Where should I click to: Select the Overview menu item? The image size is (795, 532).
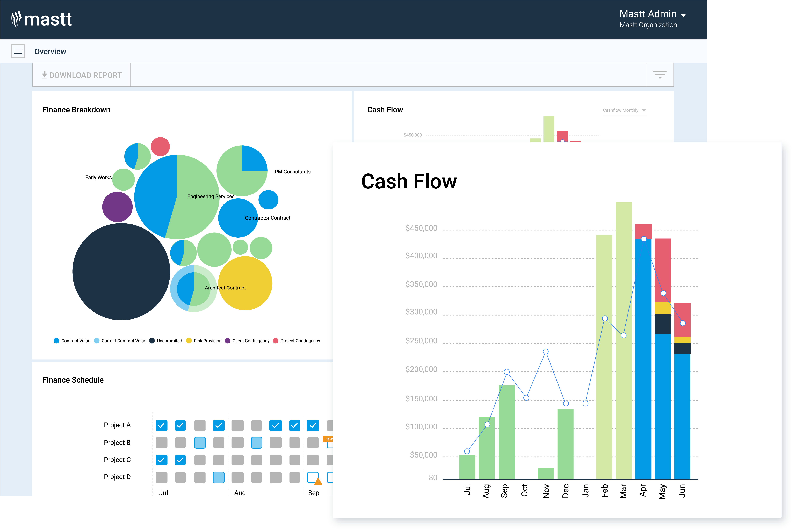(50, 51)
